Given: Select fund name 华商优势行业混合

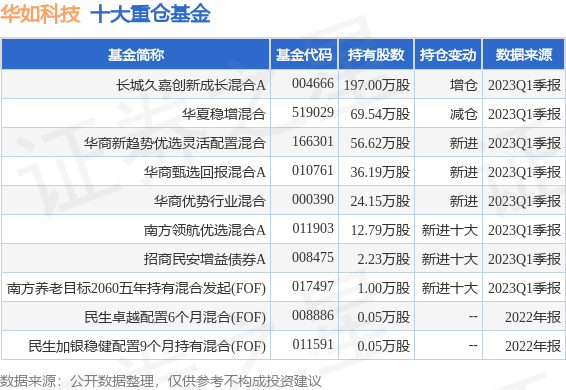Looking at the screenshot, I should (209, 201).
